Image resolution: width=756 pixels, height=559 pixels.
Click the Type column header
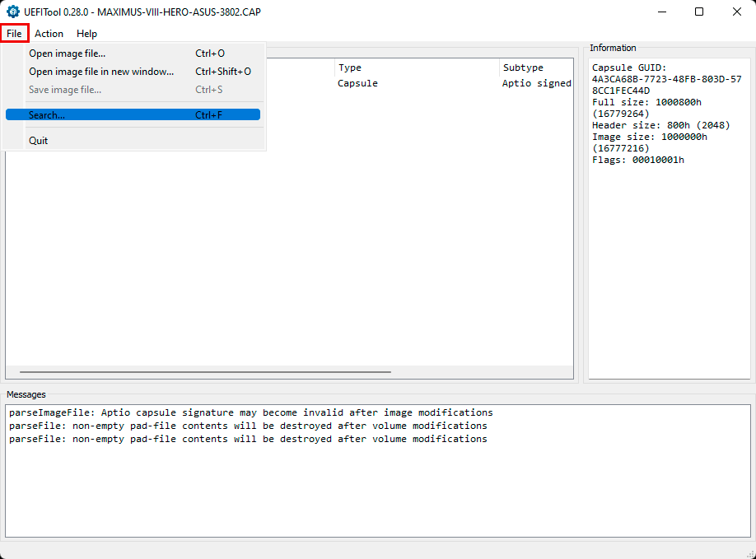coord(417,68)
